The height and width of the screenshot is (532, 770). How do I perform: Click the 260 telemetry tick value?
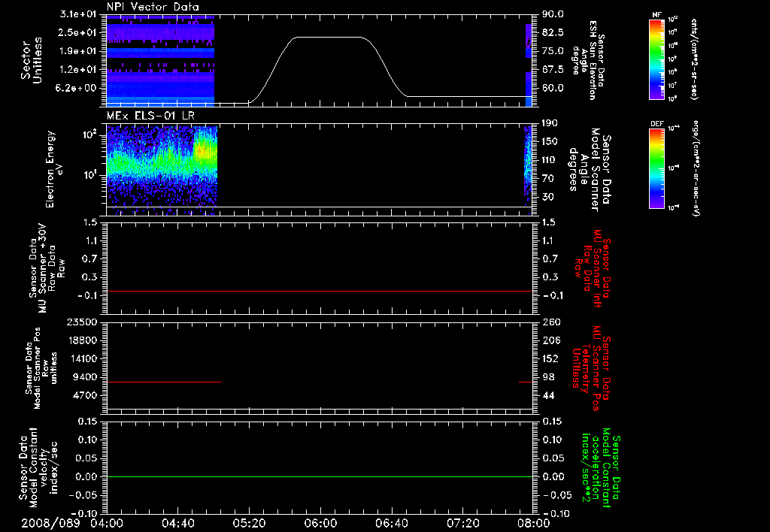pos(551,322)
